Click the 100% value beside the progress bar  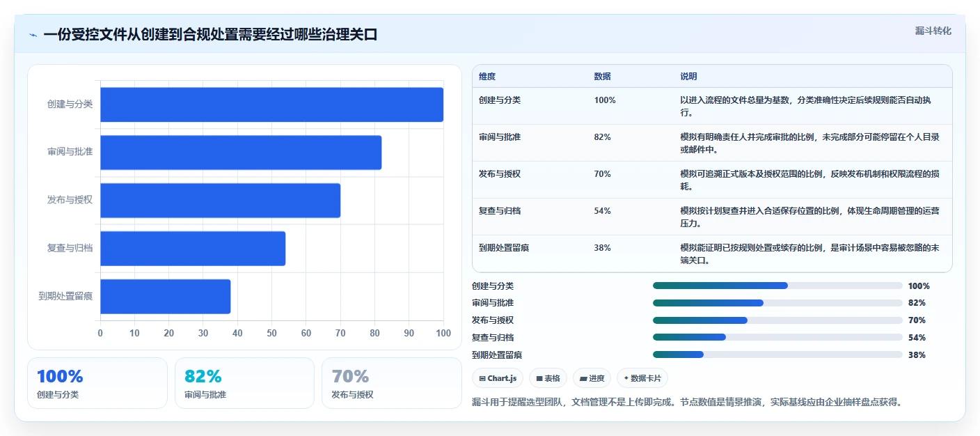point(919,286)
